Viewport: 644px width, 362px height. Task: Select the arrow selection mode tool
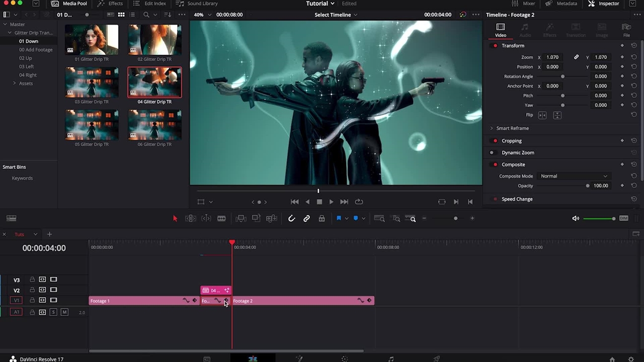175,218
